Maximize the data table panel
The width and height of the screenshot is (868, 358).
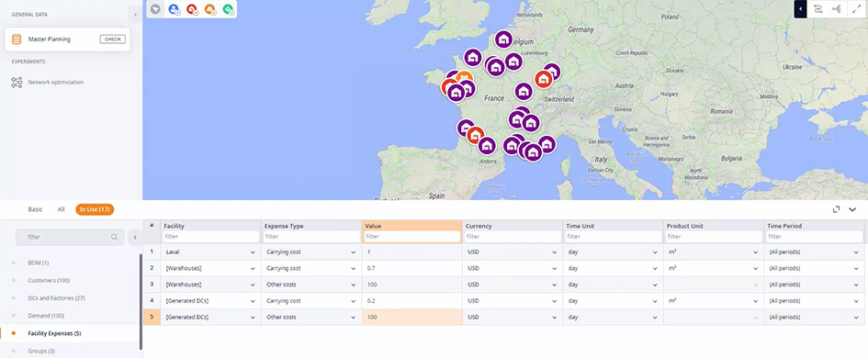[836, 209]
